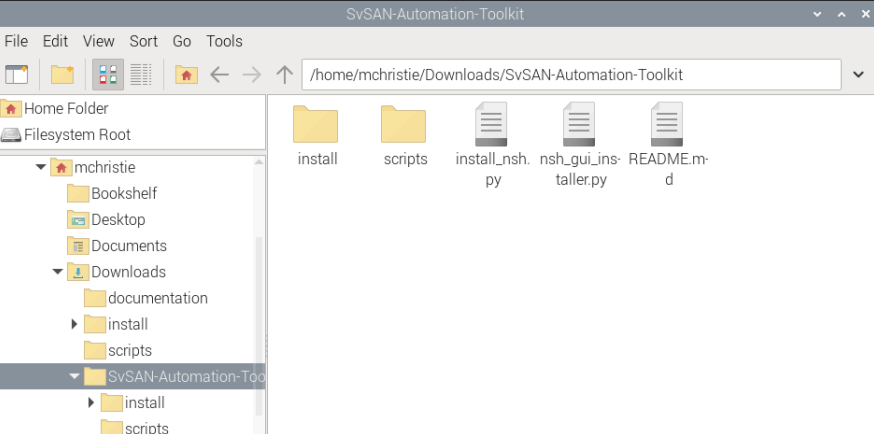Open the Edit menu
Viewport: 874px width, 434px height.
click(55, 41)
